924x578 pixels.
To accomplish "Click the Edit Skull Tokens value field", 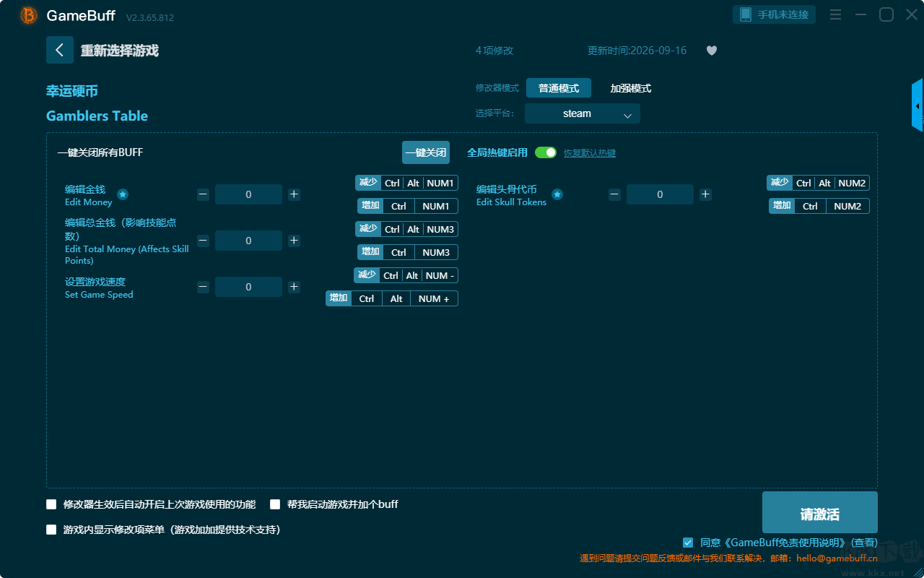I will [x=660, y=194].
